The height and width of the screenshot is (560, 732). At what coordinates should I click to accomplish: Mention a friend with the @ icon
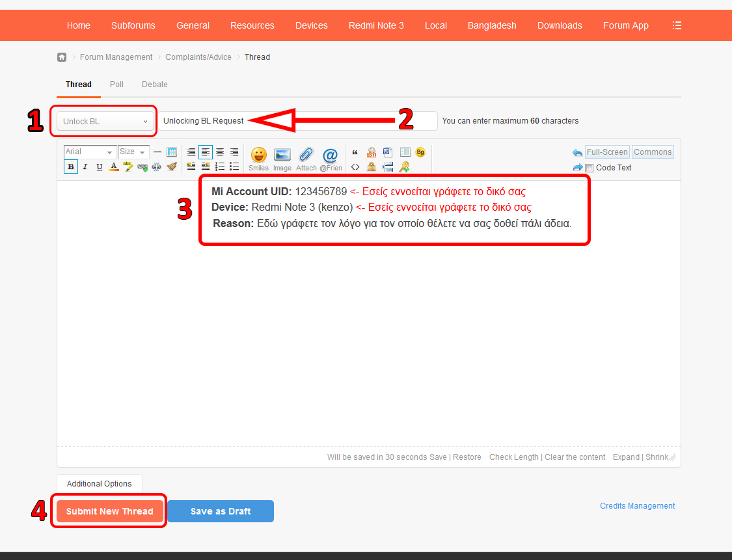tap(331, 156)
